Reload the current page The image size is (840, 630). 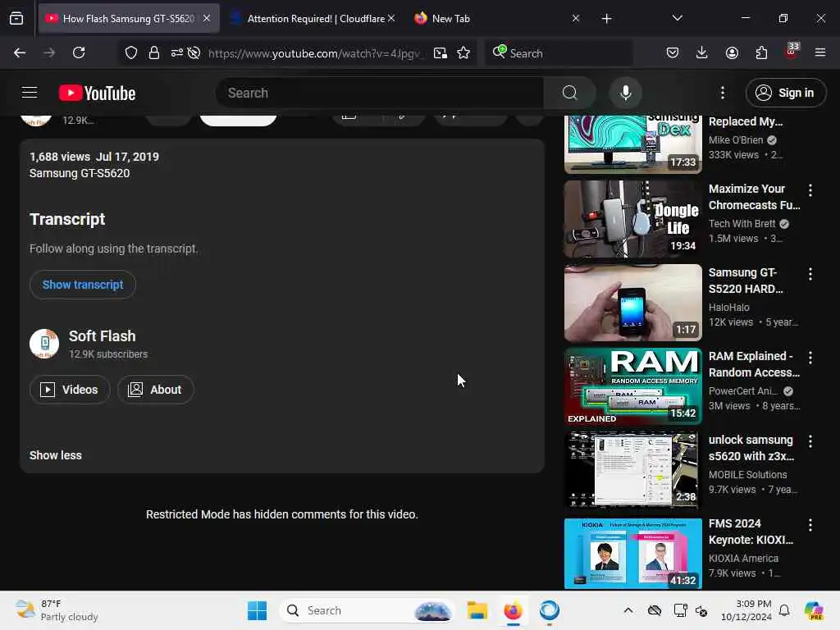click(x=79, y=52)
